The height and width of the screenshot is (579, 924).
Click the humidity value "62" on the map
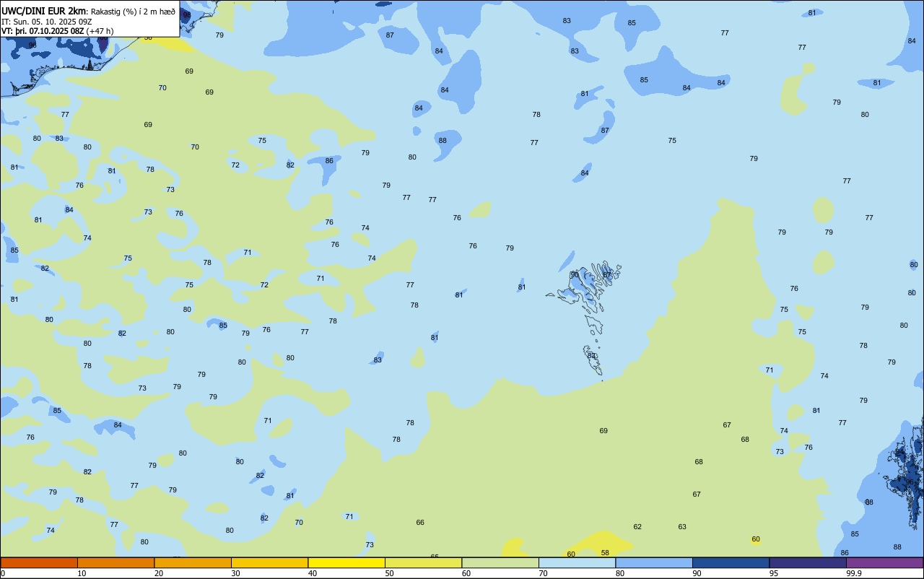(637, 527)
